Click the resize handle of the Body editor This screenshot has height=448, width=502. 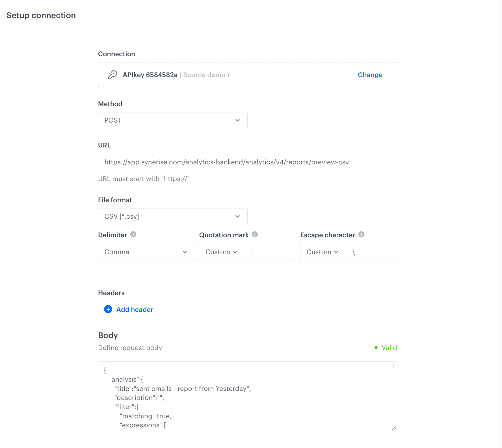click(x=393, y=427)
